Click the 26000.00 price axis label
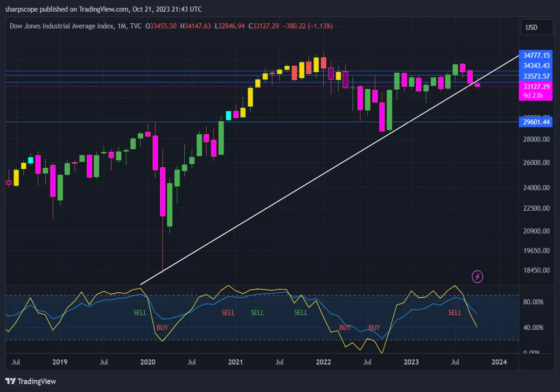Viewport: 560px width, 392px height. (x=536, y=163)
